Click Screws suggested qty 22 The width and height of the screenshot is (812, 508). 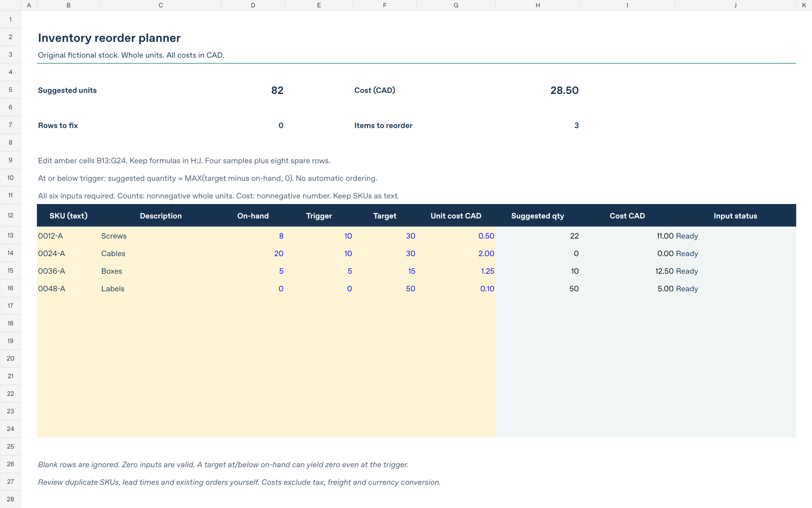(x=537, y=236)
